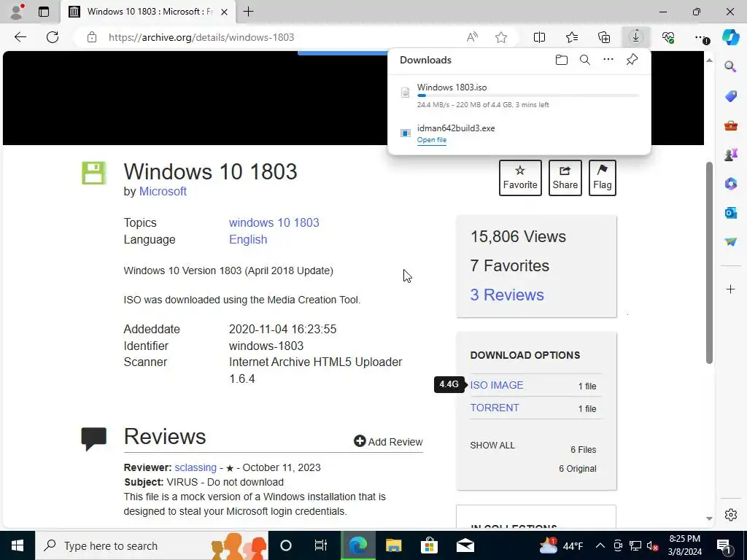
Task: Download the ISO IMAGE option
Action: [x=496, y=385]
